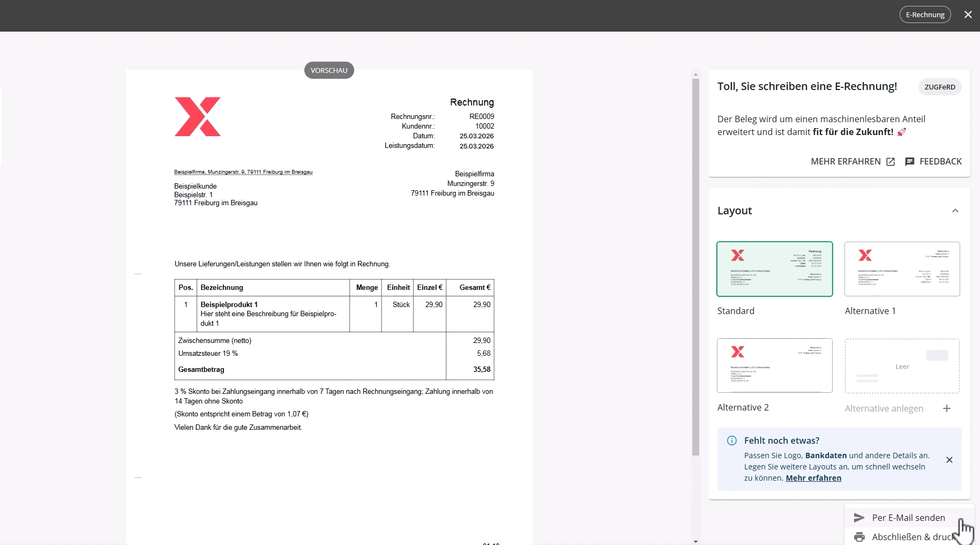Click the ZUGFeRD badge

939,87
